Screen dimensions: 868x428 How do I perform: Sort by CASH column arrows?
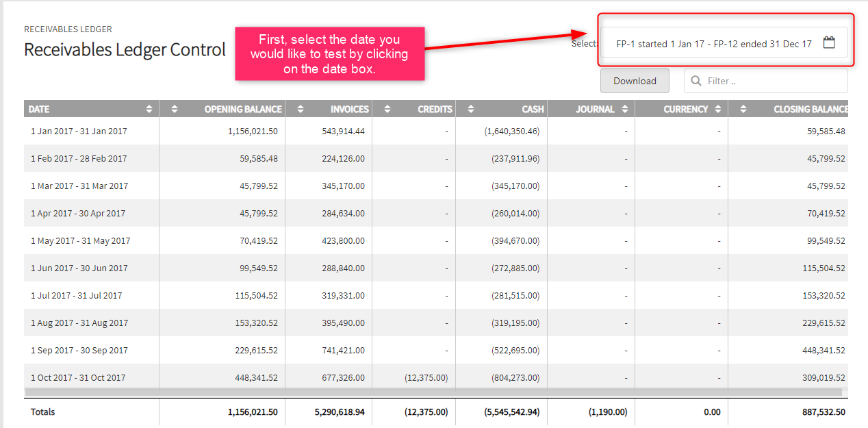(x=471, y=109)
